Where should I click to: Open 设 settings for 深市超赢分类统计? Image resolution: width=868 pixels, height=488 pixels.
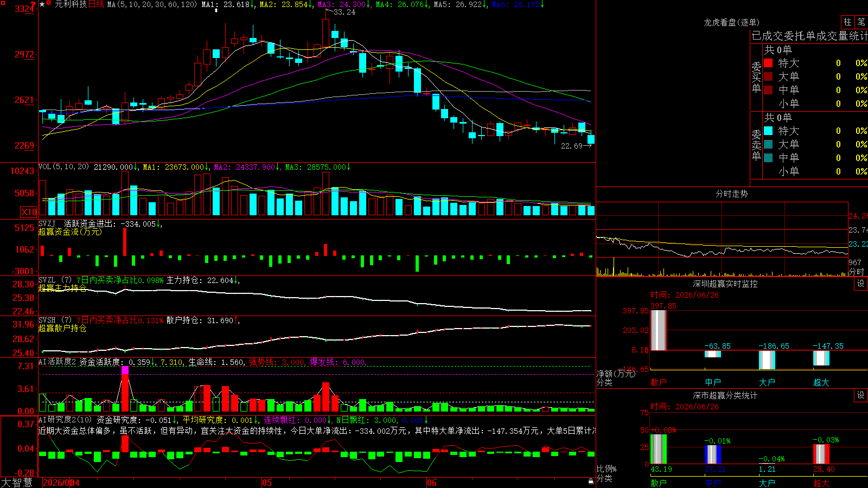pos(861,395)
